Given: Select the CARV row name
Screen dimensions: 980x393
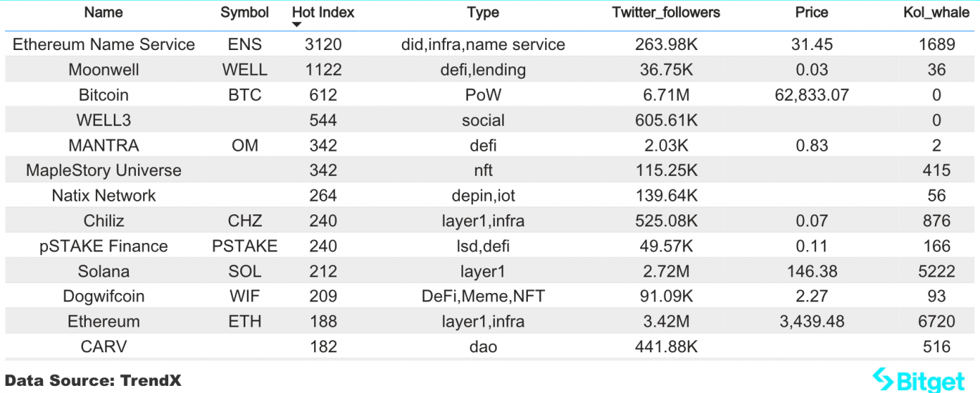Looking at the screenshot, I should click(104, 347).
